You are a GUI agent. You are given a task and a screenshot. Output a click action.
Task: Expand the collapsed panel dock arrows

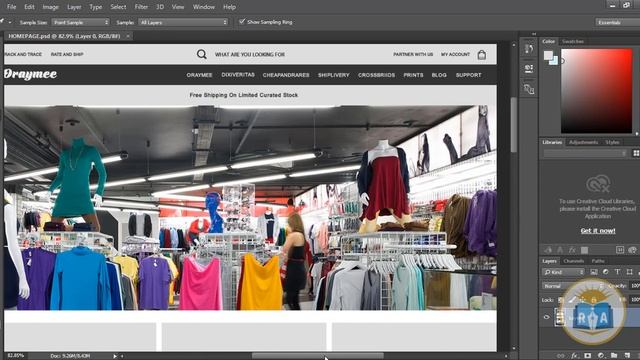click(x=534, y=34)
